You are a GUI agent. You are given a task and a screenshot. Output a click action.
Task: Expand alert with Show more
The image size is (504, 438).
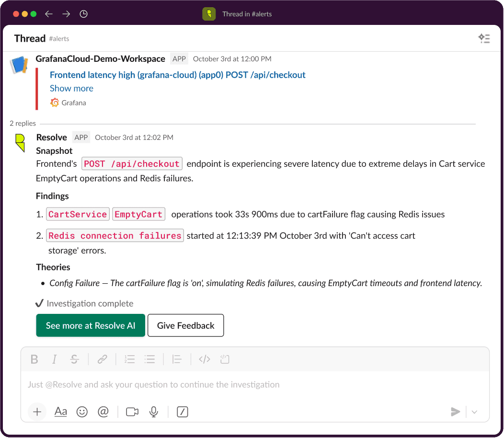[71, 88]
